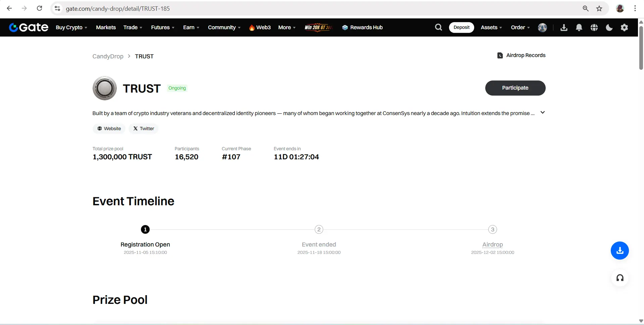This screenshot has height=325, width=644.
Task: Open Chrome three-dot menu
Action: 635,8
